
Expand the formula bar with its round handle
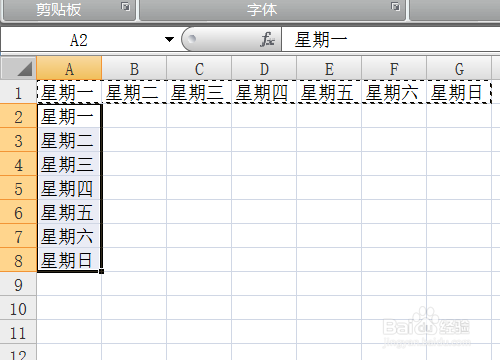coord(192,39)
